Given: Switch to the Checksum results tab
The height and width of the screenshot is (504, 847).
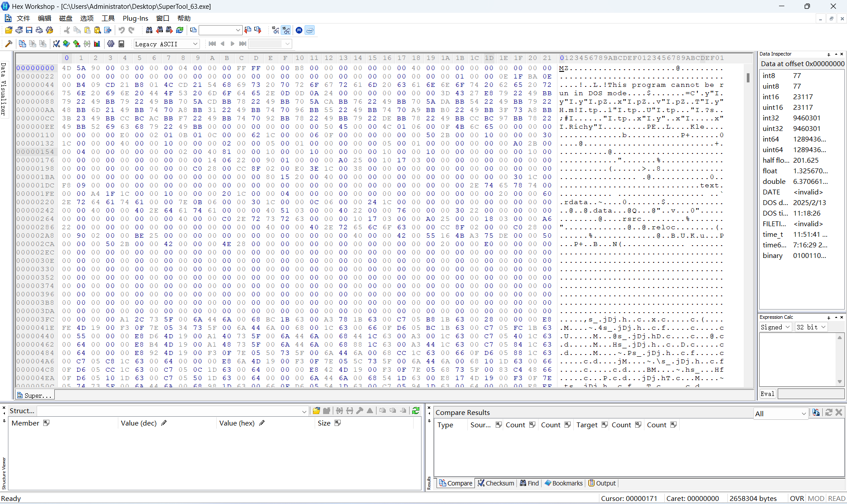Looking at the screenshot, I should coord(496,483).
